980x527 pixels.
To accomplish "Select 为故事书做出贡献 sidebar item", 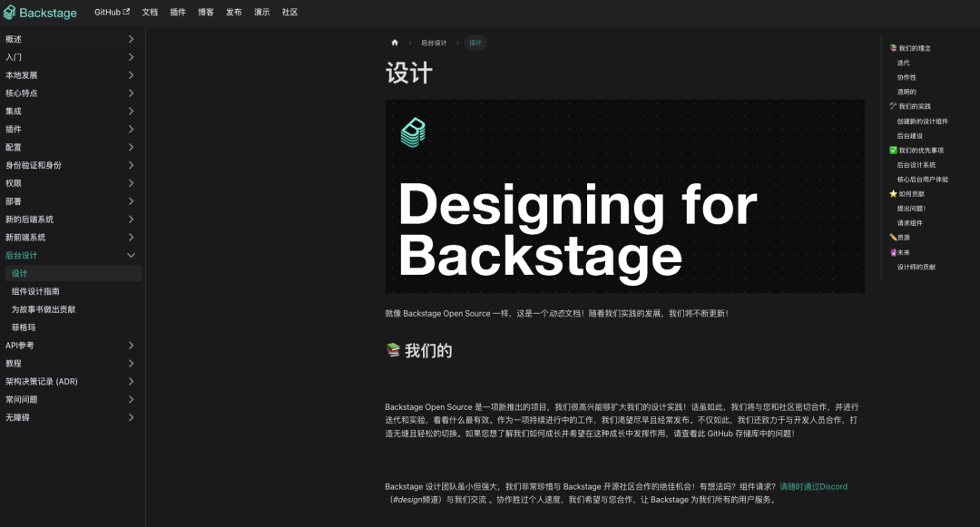I will (44, 309).
